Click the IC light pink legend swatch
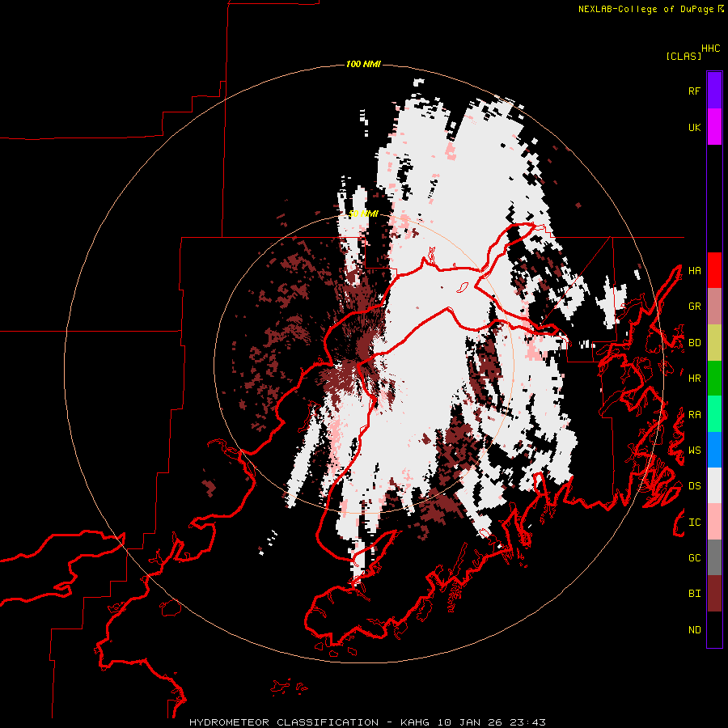The width and height of the screenshot is (728, 728). pos(714,522)
